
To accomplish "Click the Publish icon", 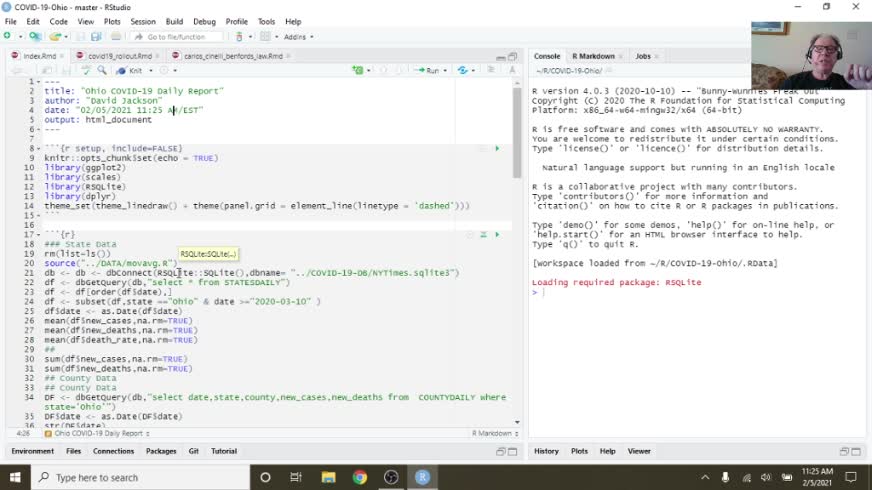I will click(x=462, y=71).
